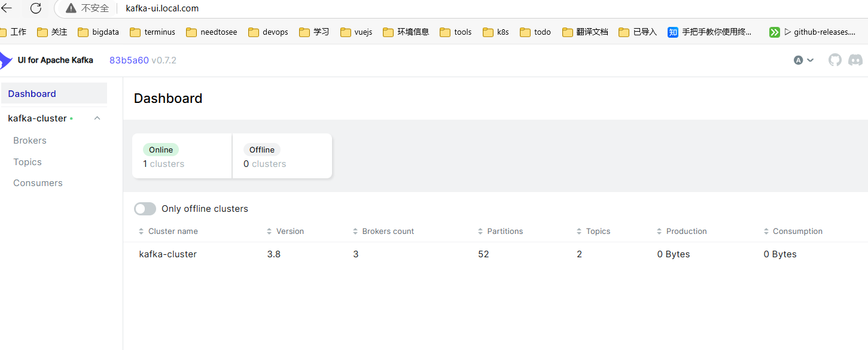
Task: Open the 83b5a60 commit link
Action: pyautogui.click(x=129, y=60)
